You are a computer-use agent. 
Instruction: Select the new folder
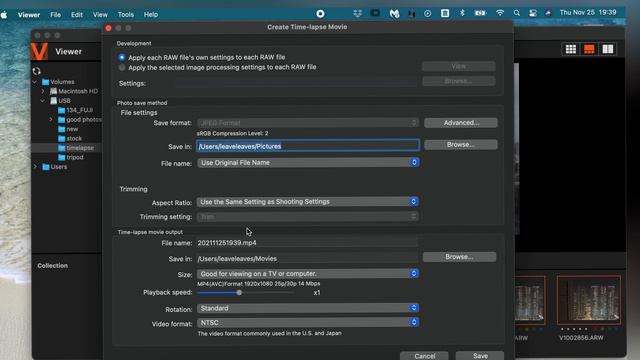tap(68, 129)
